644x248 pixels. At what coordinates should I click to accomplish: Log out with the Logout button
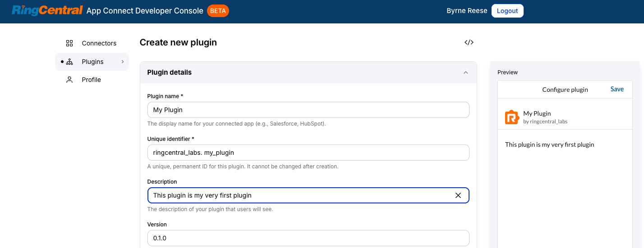(x=507, y=11)
